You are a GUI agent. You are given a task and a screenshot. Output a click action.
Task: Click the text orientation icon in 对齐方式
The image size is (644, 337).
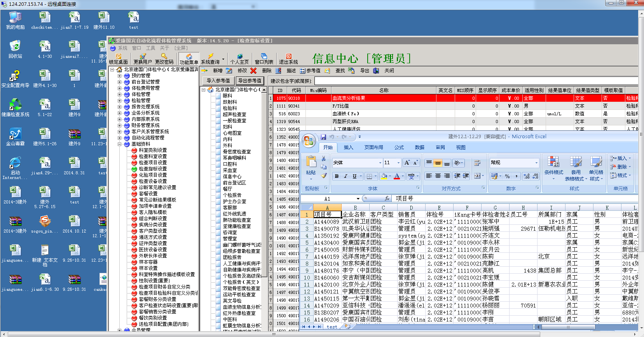[x=458, y=163]
